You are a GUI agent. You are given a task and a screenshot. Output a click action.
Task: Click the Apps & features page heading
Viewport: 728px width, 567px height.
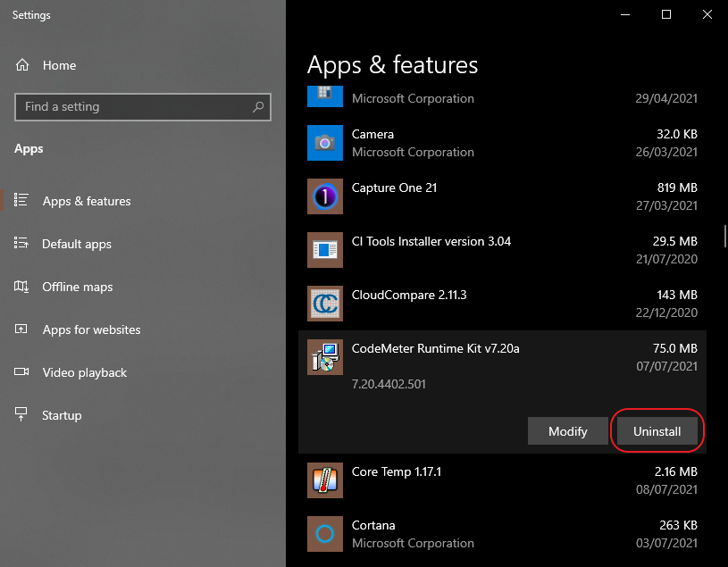(x=392, y=65)
